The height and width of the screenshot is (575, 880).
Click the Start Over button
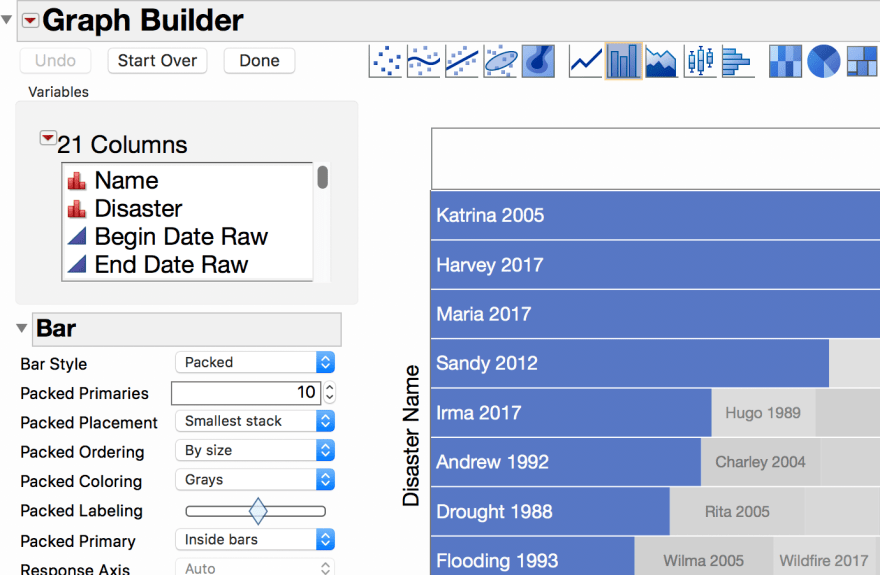[x=157, y=61]
